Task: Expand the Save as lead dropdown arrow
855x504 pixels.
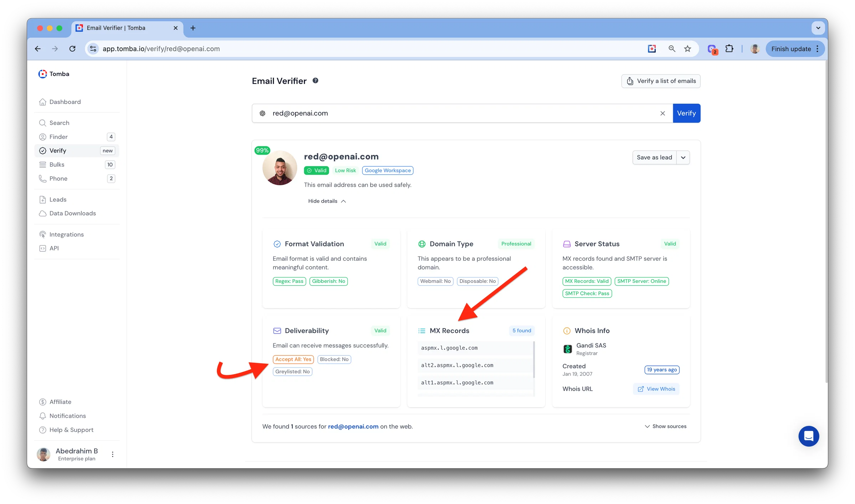Action: pos(683,157)
